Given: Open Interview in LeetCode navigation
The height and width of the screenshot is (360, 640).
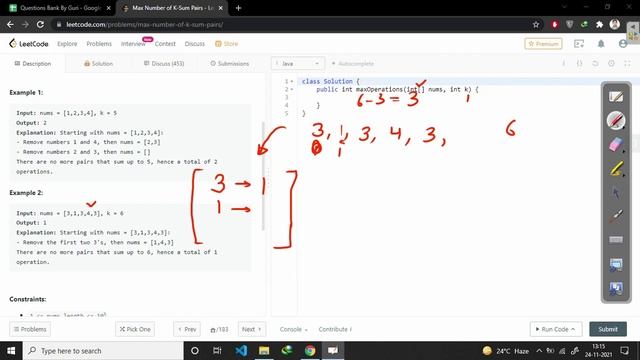Looking at the screenshot, I should click(133, 44).
